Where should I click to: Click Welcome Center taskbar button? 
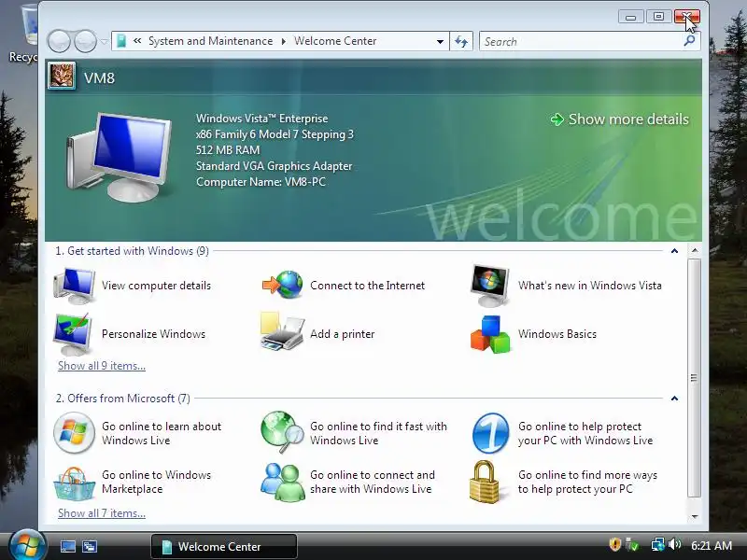224,546
